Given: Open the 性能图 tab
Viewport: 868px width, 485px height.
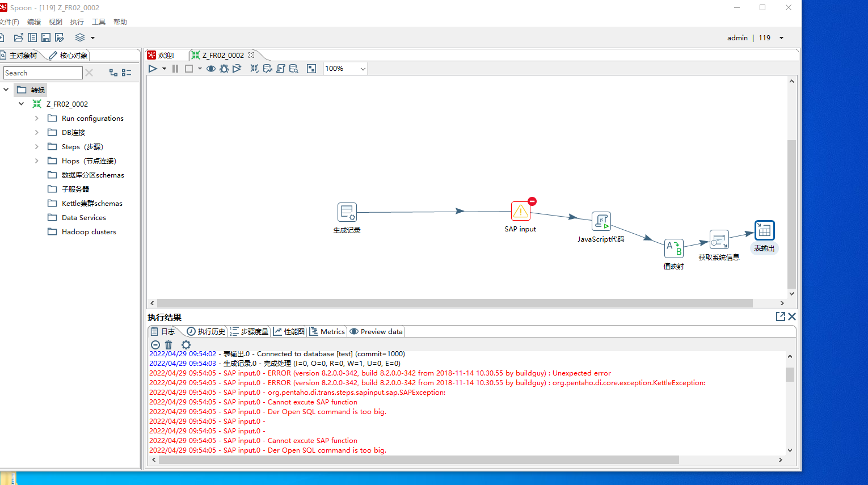Looking at the screenshot, I should 289,331.
